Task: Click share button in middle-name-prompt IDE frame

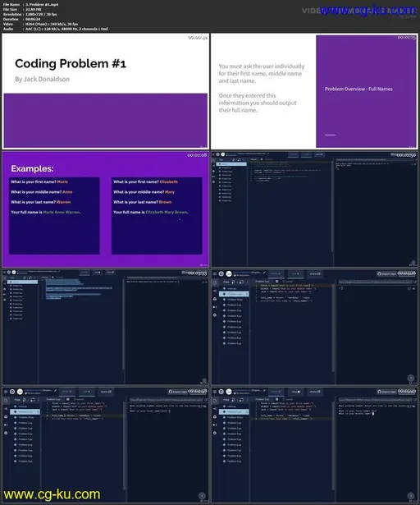Action: pos(315,392)
